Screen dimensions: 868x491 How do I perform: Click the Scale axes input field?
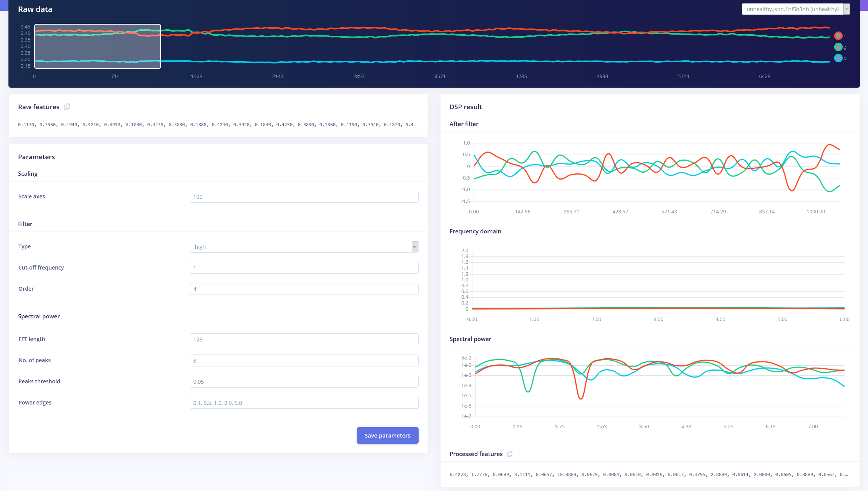point(304,197)
